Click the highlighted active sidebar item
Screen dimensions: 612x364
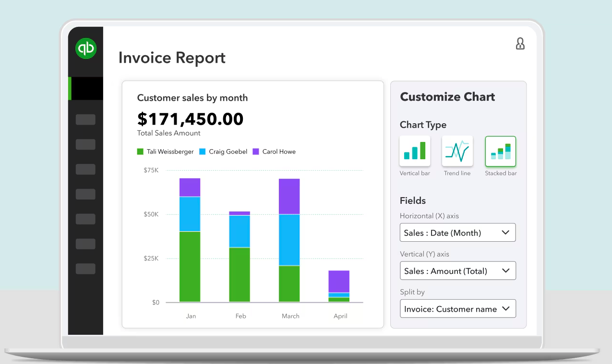pyautogui.click(x=86, y=89)
